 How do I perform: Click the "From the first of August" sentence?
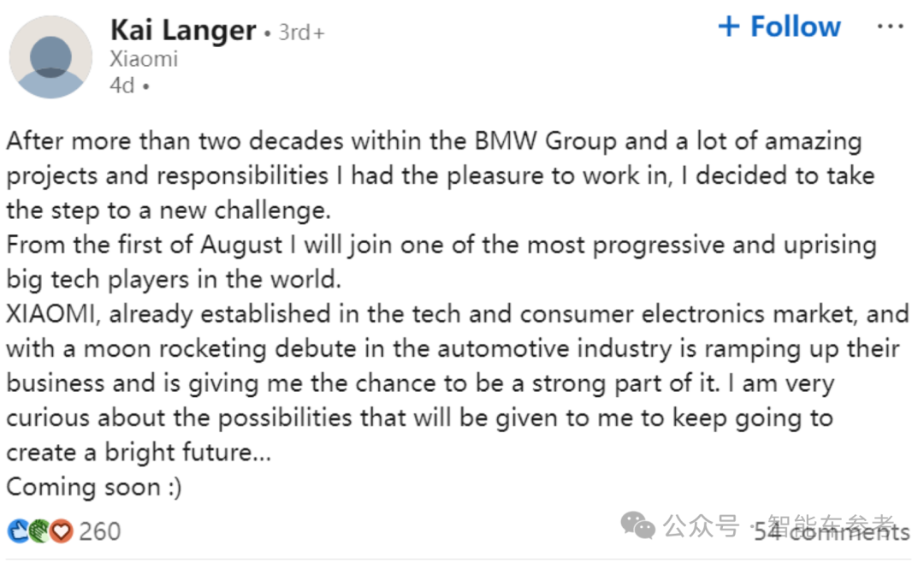(x=144, y=246)
